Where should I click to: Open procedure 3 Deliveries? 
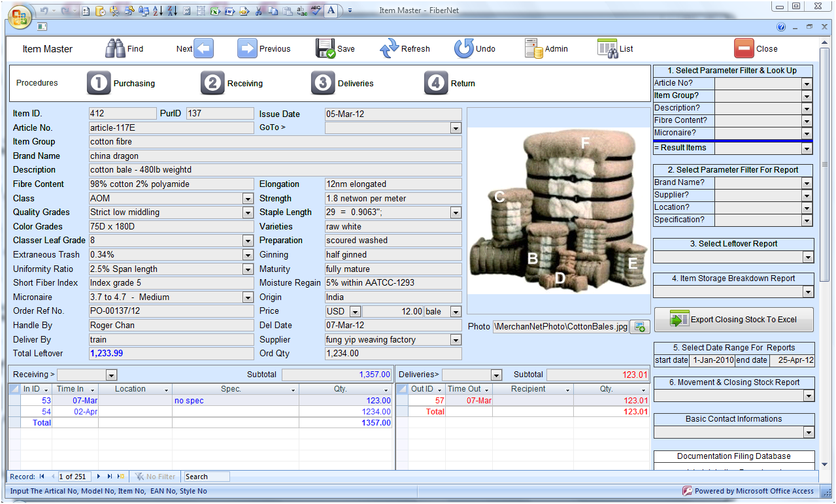coord(323,83)
